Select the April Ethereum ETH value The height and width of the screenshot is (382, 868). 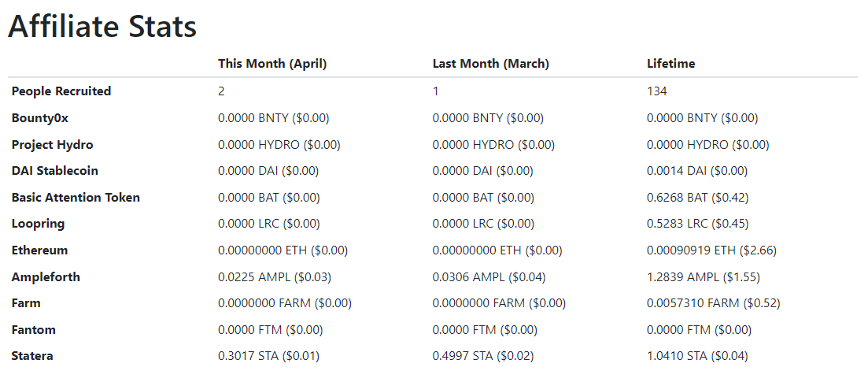click(x=283, y=250)
